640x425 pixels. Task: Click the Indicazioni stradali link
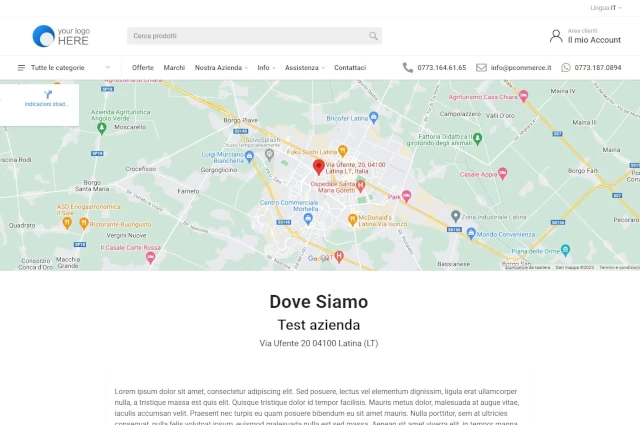pos(46,104)
